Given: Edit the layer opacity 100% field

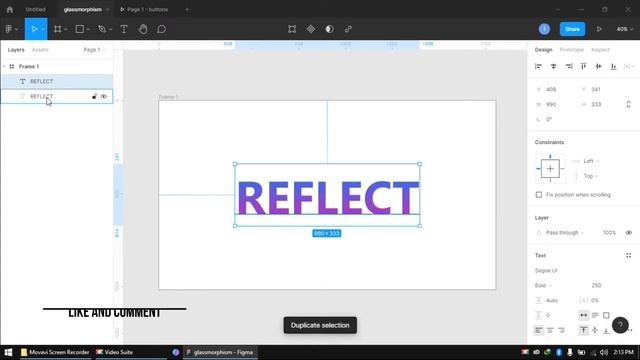Looking at the screenshot, I should pos(609,233).
